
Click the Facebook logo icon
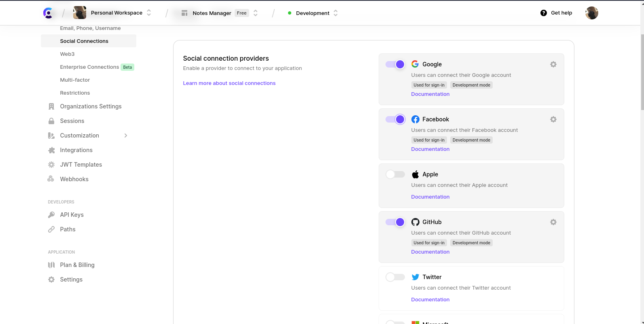415,119
